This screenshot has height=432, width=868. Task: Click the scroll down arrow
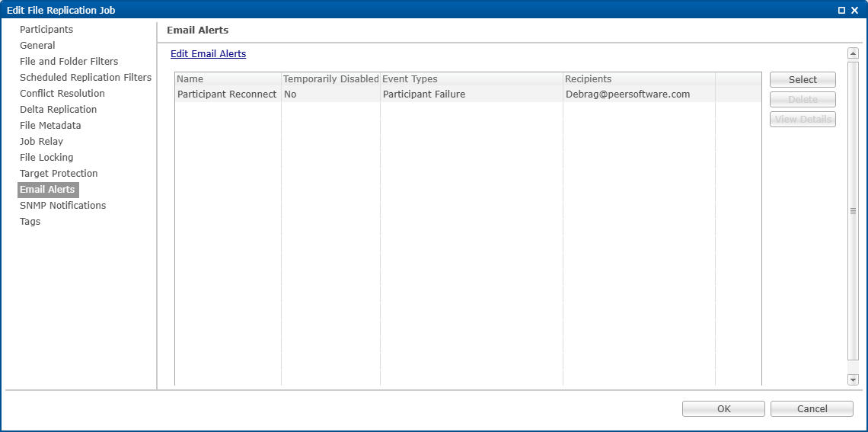(x=853, y=379)
